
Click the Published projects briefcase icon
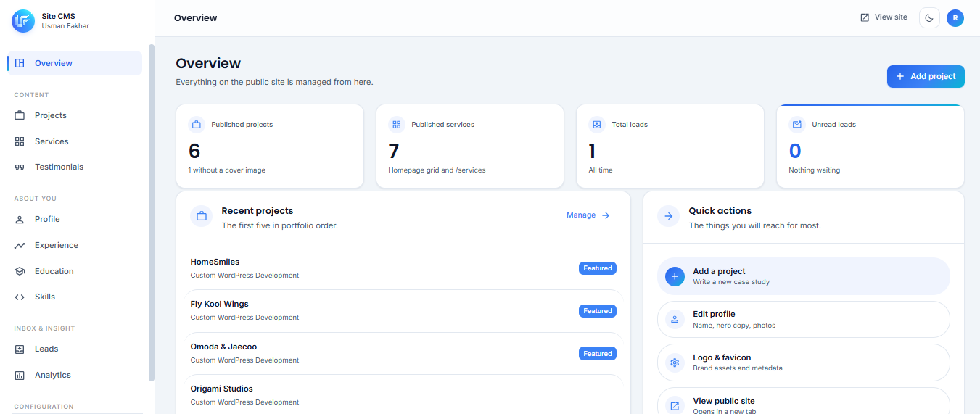pos(196,125)
